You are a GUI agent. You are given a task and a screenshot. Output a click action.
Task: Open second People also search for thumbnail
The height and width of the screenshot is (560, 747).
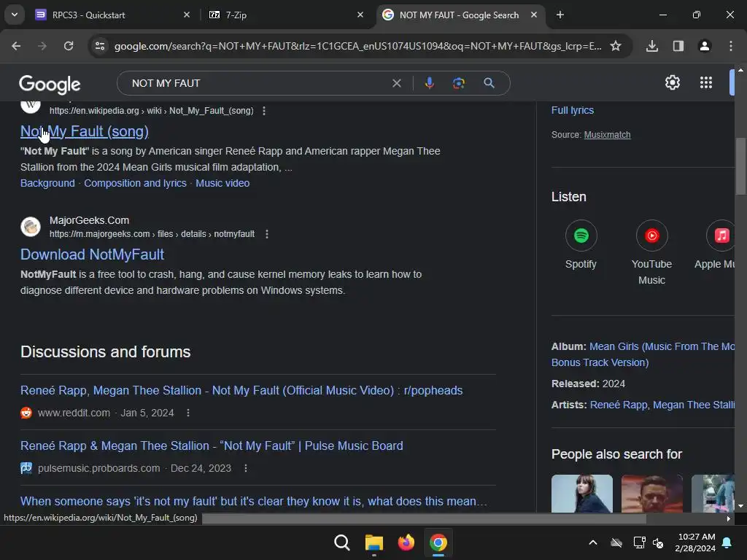click(x=651, y=494)
